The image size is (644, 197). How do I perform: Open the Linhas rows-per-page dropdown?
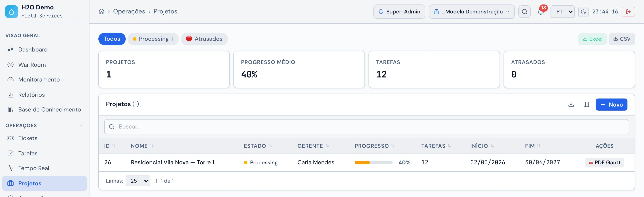[138, 181]
